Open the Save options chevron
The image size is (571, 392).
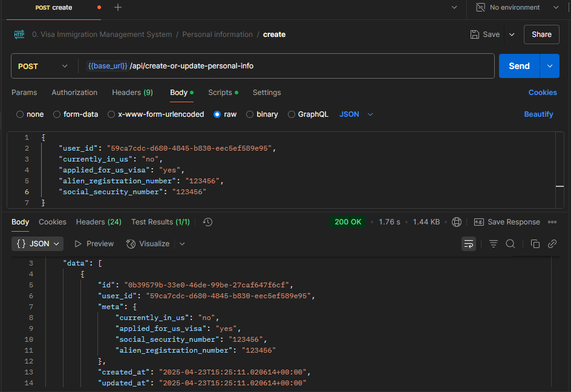tap(512, 34)
